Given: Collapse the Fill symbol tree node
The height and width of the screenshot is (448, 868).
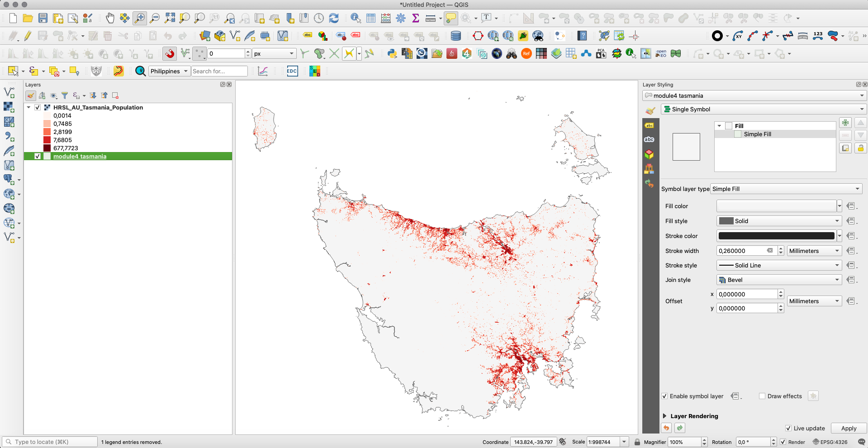Looking at the screenshot, I should [x=719, y=126].
